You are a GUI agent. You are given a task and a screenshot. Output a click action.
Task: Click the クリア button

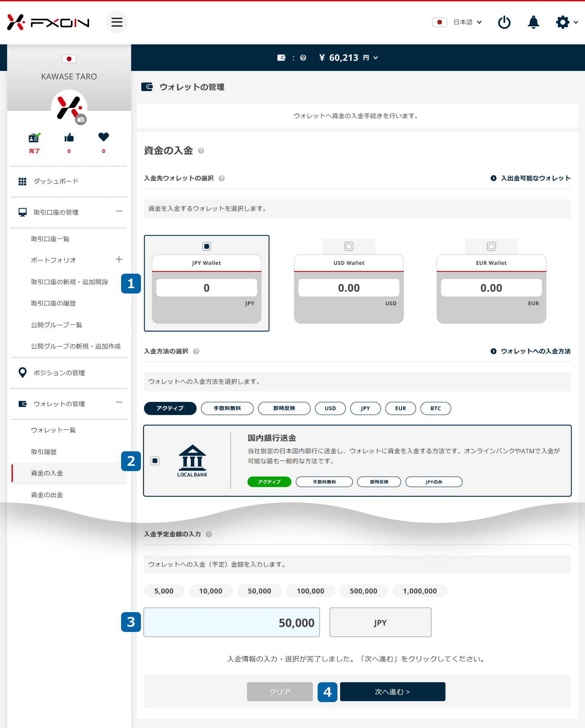(280, 692)
